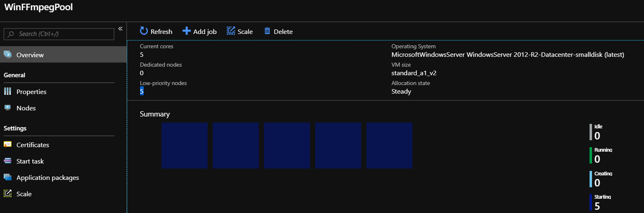Image resolution: width=644 pixels, height=213 pixels.
Task: Click the last node tile in Summary
Action: click(x=389, y=146)
